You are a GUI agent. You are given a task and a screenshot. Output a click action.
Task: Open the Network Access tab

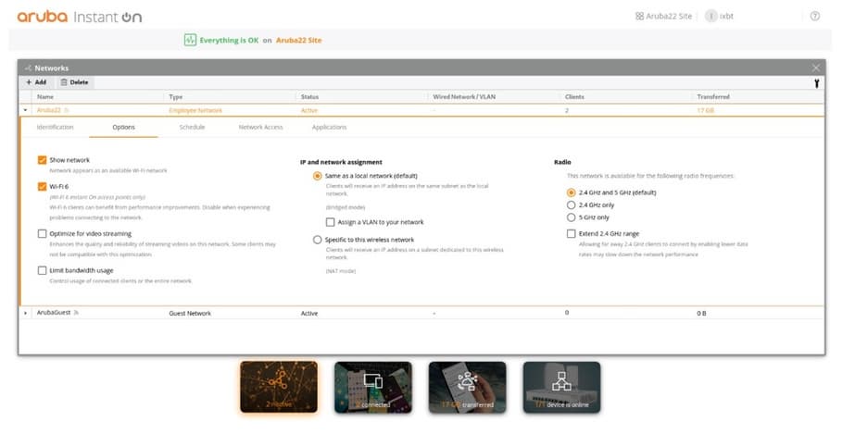coord(260,127)
